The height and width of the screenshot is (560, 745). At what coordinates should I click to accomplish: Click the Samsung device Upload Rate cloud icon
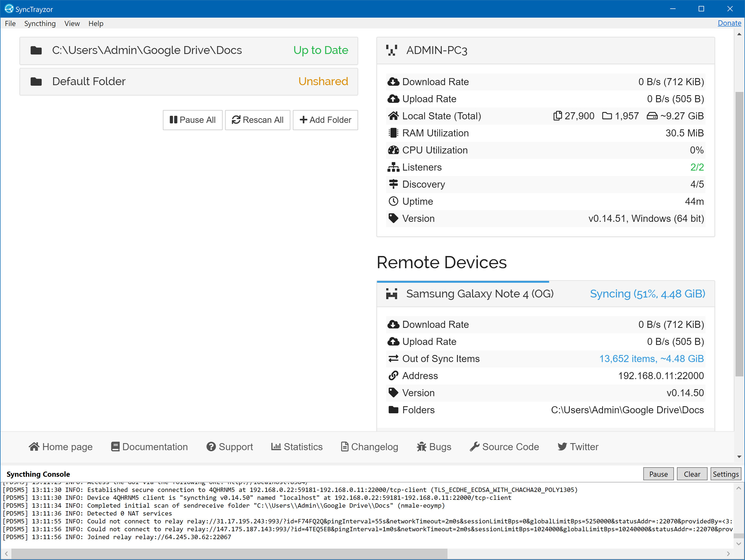[393, 342]
